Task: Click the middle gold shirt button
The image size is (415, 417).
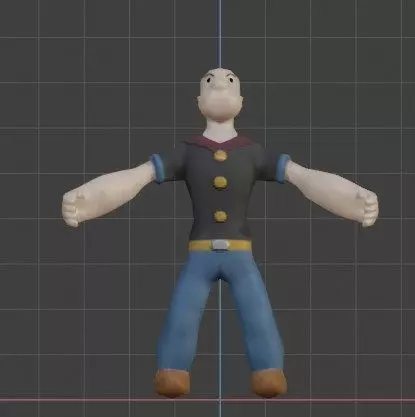Action: coord(220,182)
